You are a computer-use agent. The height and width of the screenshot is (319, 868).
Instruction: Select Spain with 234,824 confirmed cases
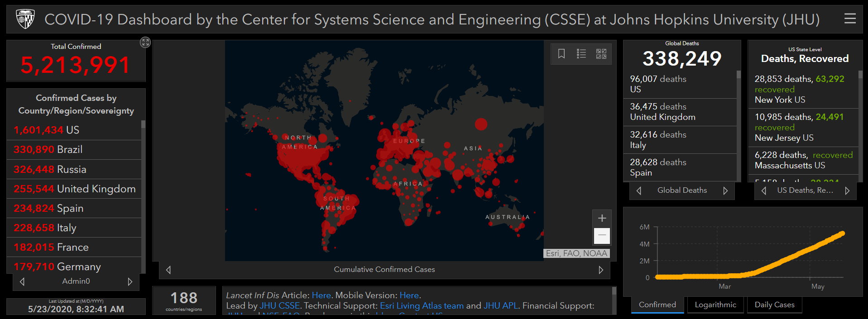[74, 208]
